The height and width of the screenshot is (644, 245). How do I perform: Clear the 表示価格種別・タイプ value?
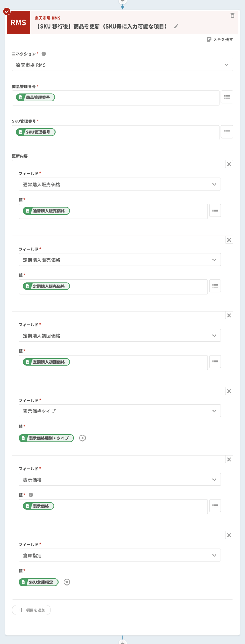83,438
